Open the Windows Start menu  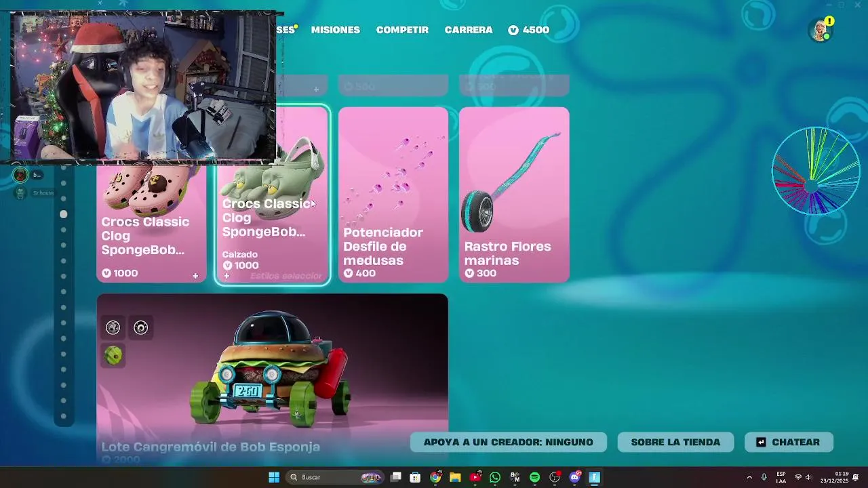click(x=274, y=477)
